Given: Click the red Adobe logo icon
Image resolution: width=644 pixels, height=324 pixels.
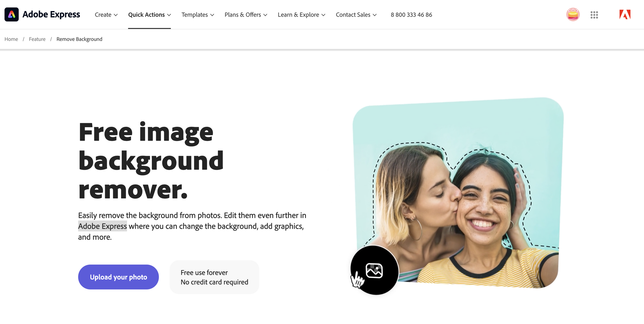Looking at the screenshot, I should tap(625, 14).
